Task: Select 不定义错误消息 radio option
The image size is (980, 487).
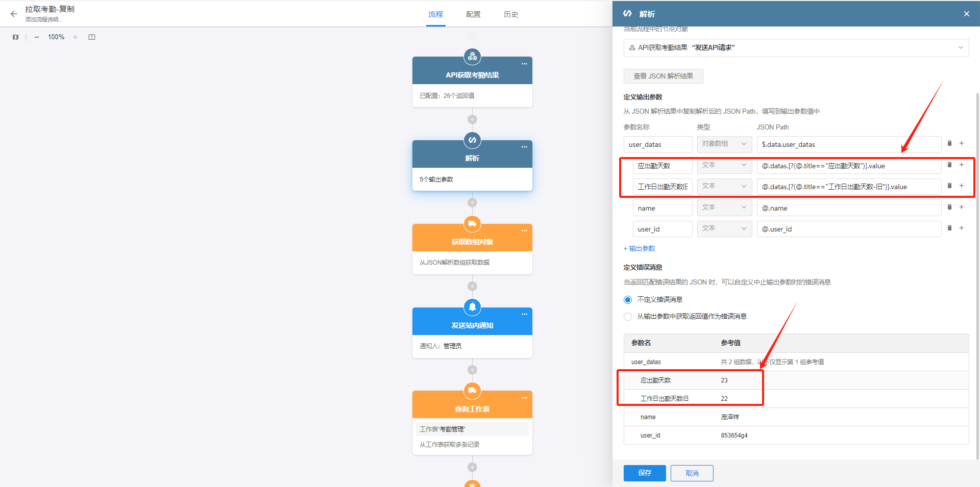Action: pyautogui.click(x=628, y=300)
